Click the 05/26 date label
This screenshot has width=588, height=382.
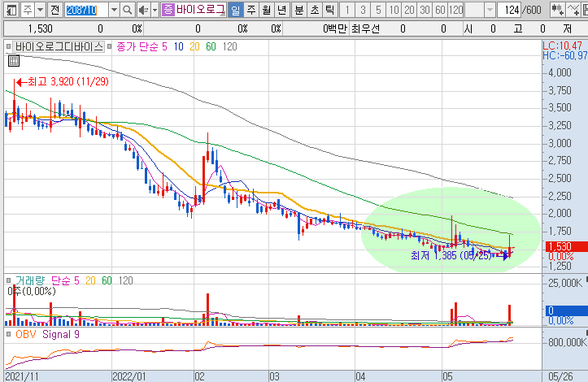(x=560, y=376)
